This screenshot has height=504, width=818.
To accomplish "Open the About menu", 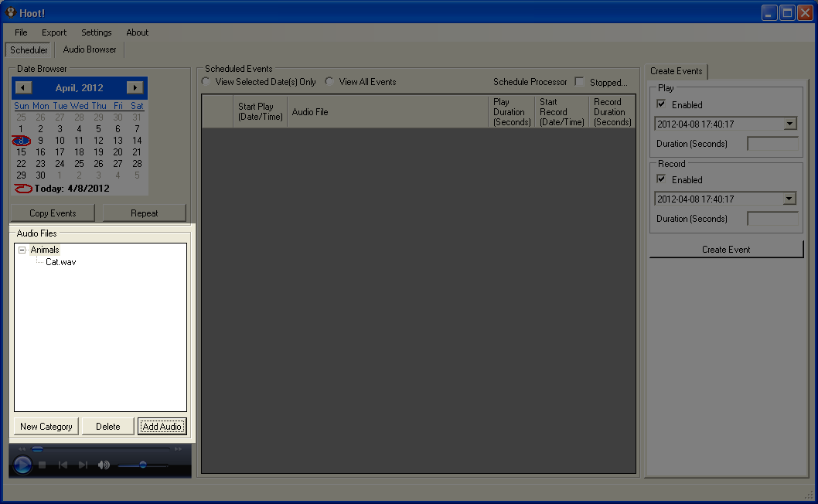I will coord(137,32).
